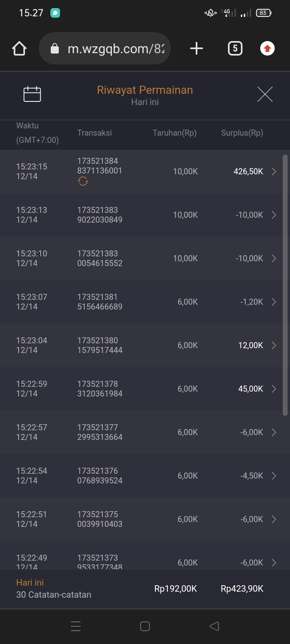
Task: Open details chevron for 45,00K surplus row
Action: [274, 389]
